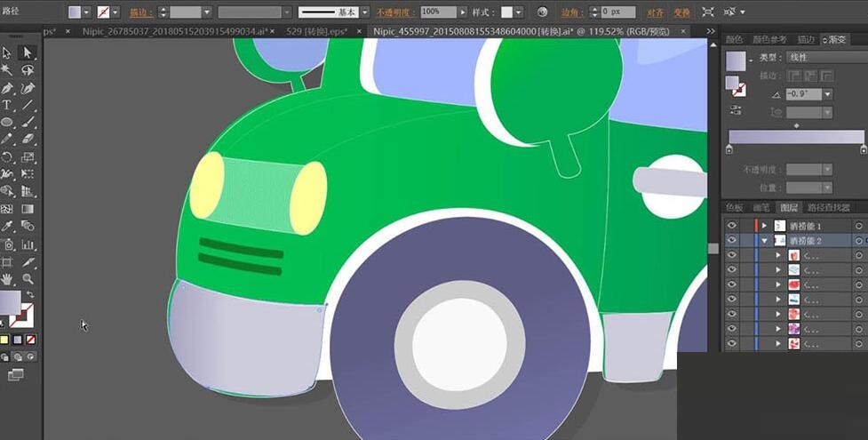The height and width of the screenshot is (440, 868).
Task: Select the Type tool
Action: coord(7,106)
